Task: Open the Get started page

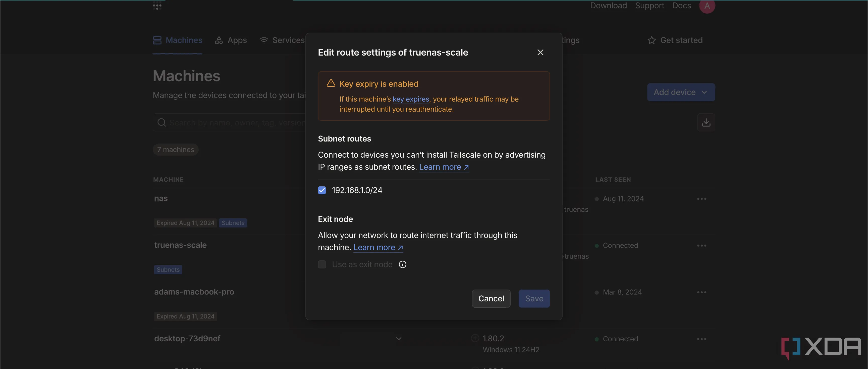Action: (x=675, y=40)
